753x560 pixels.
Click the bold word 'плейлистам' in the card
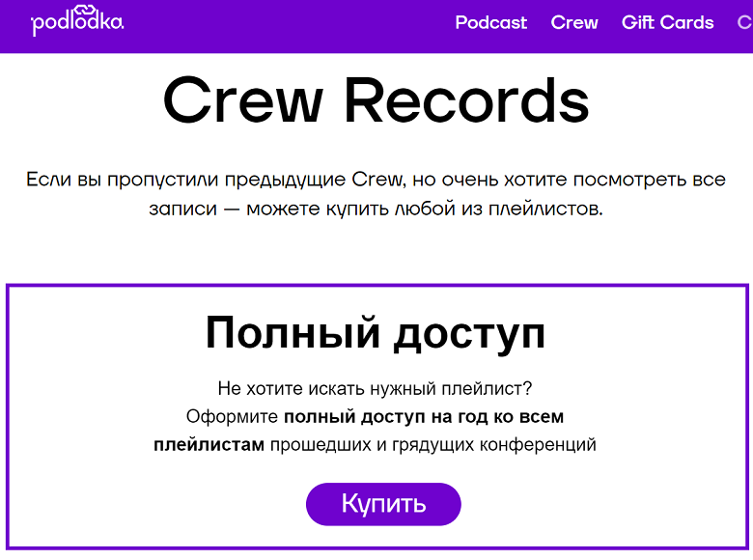tap(209, 445)
